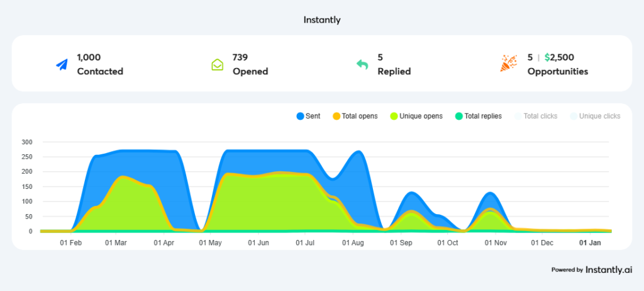Click the 01 Mar axis label
The image size is (644, 291).
click(116, 243)
